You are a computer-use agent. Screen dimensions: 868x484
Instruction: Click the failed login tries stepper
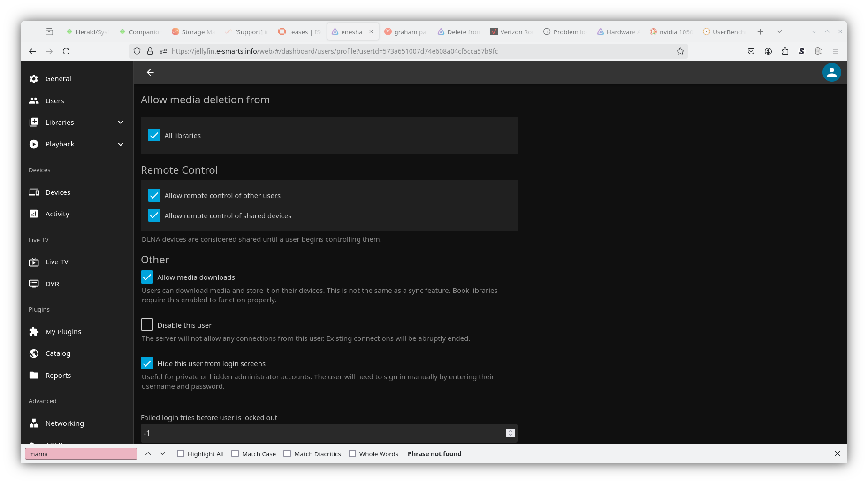coord(510,433)
